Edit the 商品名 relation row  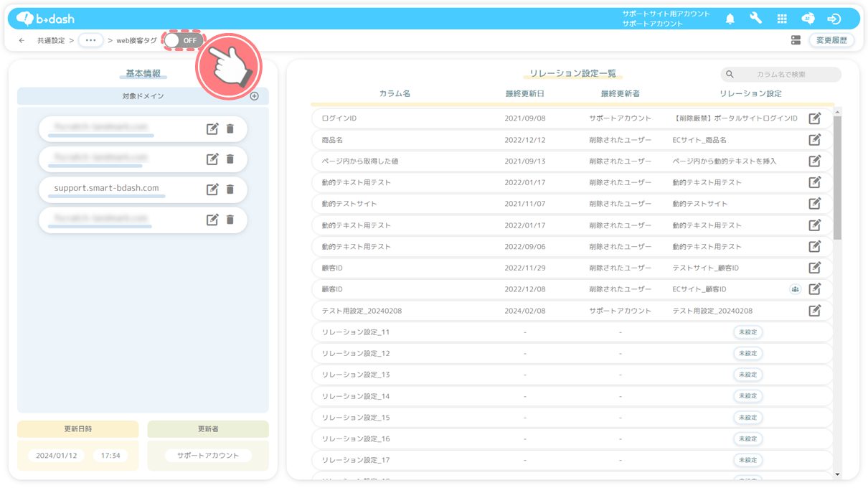coord(814,140)
